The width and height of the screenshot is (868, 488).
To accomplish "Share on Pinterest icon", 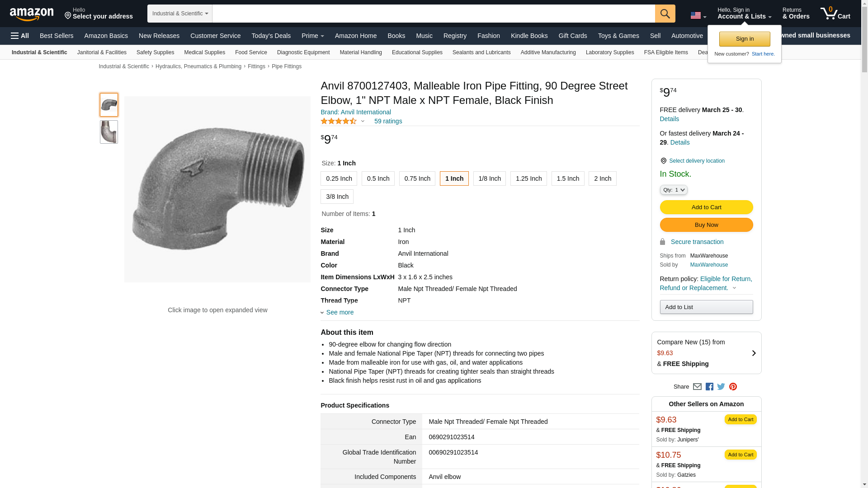I will 733,387.
